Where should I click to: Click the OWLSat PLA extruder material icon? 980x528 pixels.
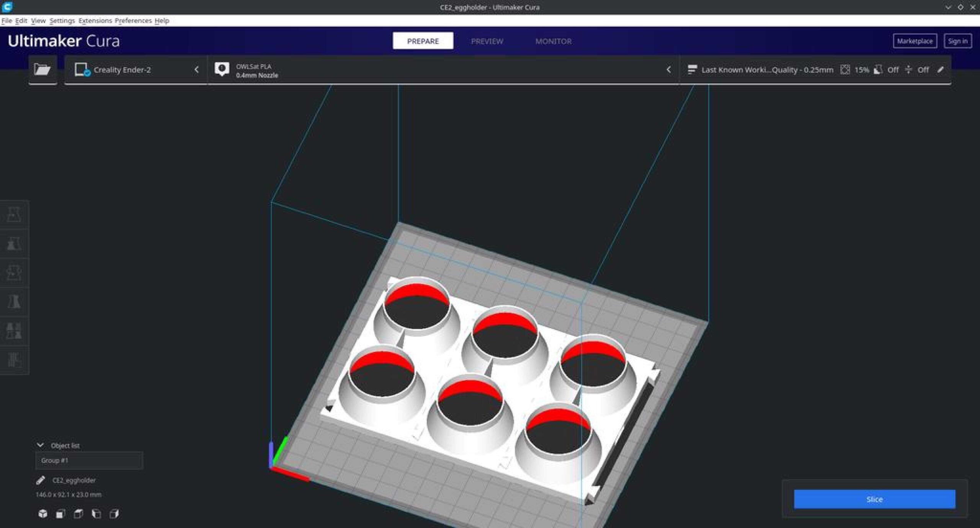[222, 69]
